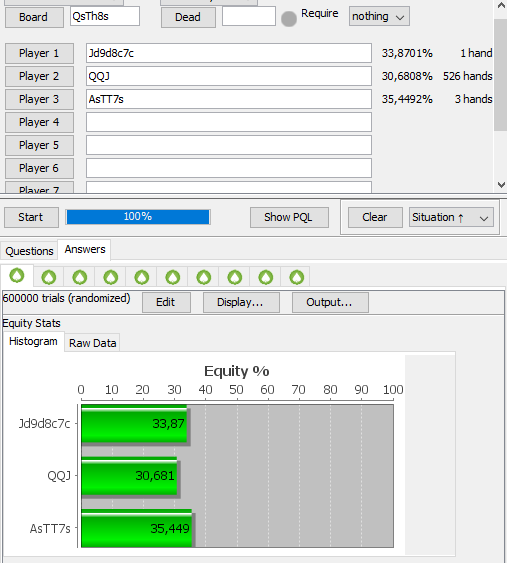This screenshot has height=563, width=507.
Task: Open the sixth spade answer tab
Action: [173, 277]
